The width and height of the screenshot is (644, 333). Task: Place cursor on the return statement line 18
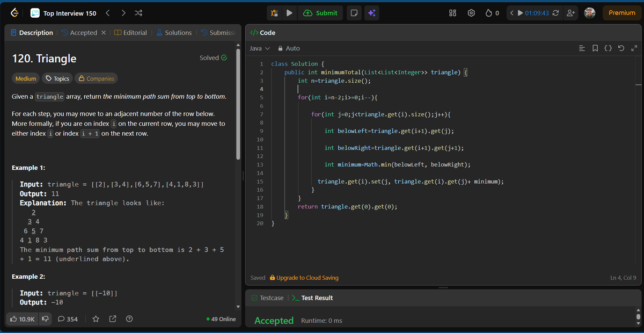pyautogui.click(x=347, y=206)
